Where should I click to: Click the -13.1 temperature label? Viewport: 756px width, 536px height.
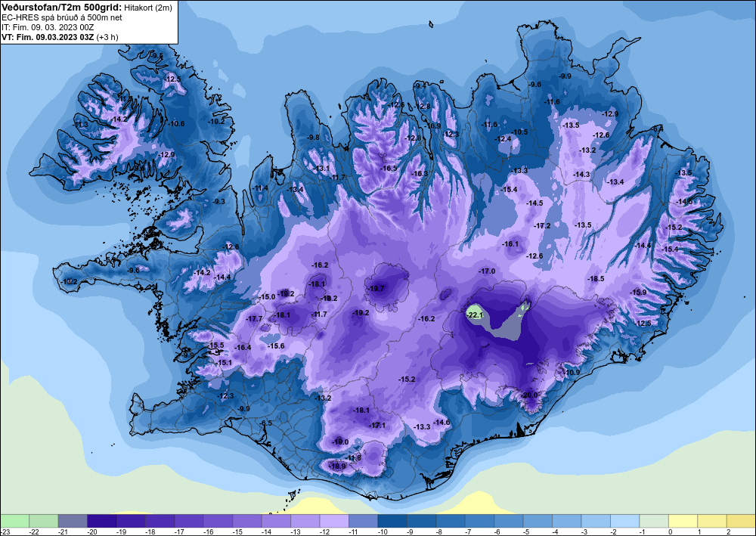pyautogui.click(x=322, y=169)
